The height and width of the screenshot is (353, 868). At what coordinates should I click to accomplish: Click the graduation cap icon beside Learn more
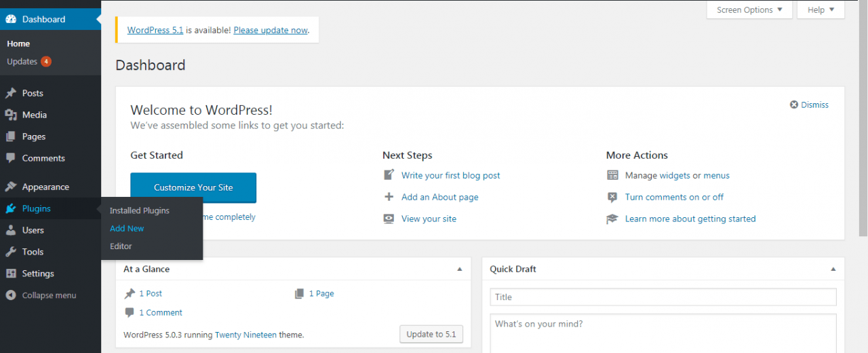(612, 219)
